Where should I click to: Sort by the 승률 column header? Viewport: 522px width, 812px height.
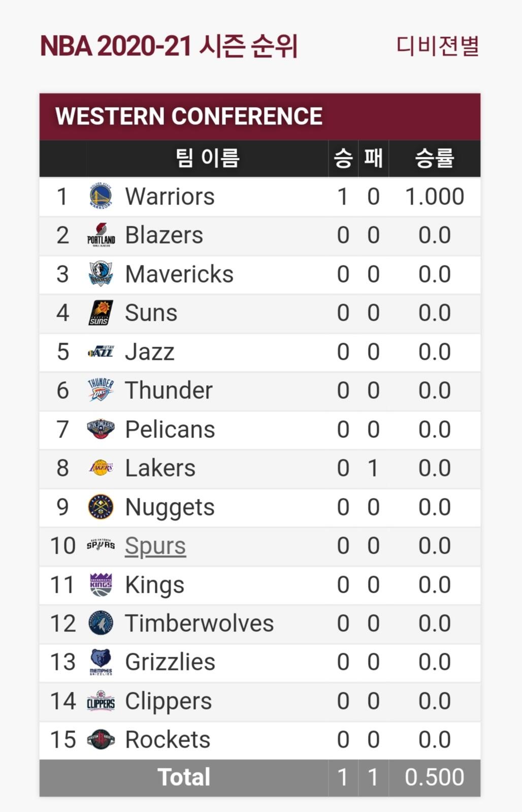(x=434, y=158)
